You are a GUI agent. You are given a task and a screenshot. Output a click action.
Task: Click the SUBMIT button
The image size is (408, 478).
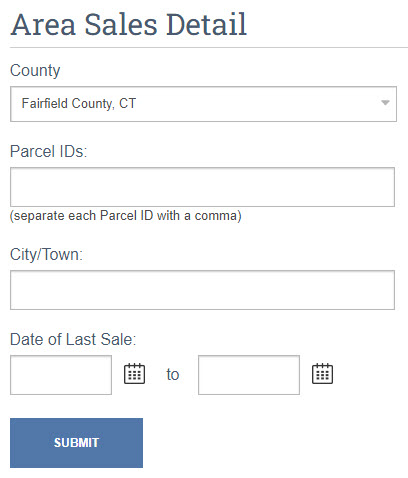point(76,443)
